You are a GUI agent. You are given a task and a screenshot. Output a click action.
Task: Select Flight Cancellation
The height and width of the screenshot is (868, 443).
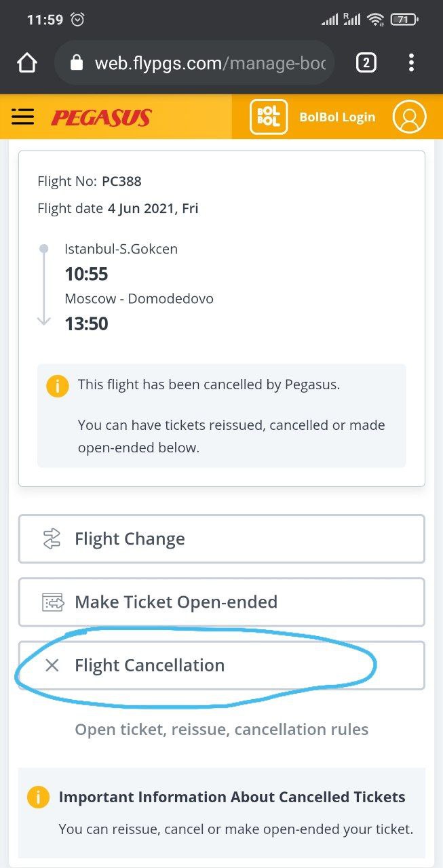coord(222,665)
